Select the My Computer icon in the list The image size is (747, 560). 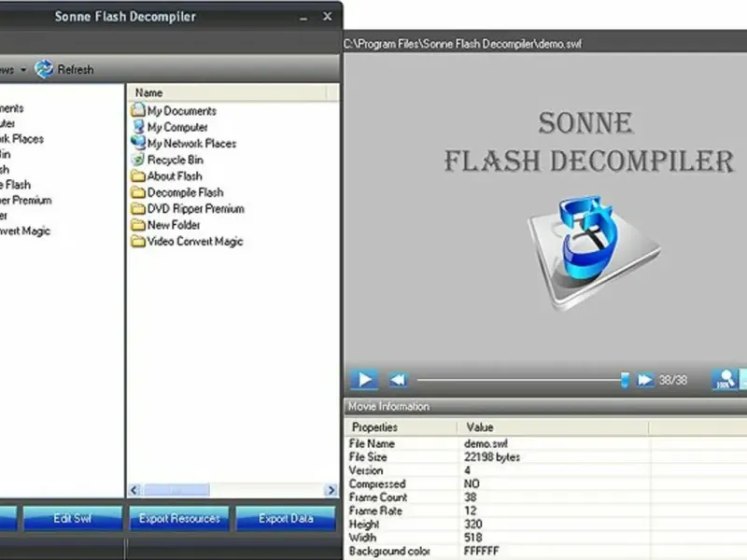[x=138, y=127]
